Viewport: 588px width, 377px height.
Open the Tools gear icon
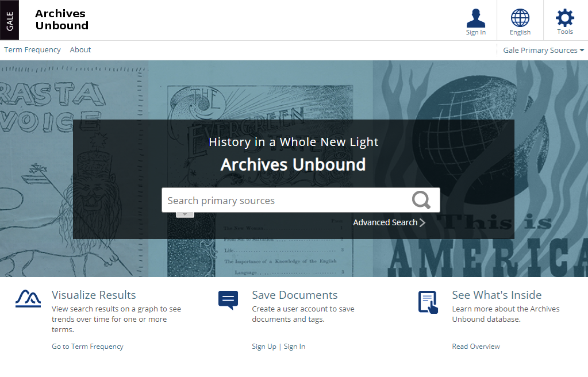(x=564, y=18)
